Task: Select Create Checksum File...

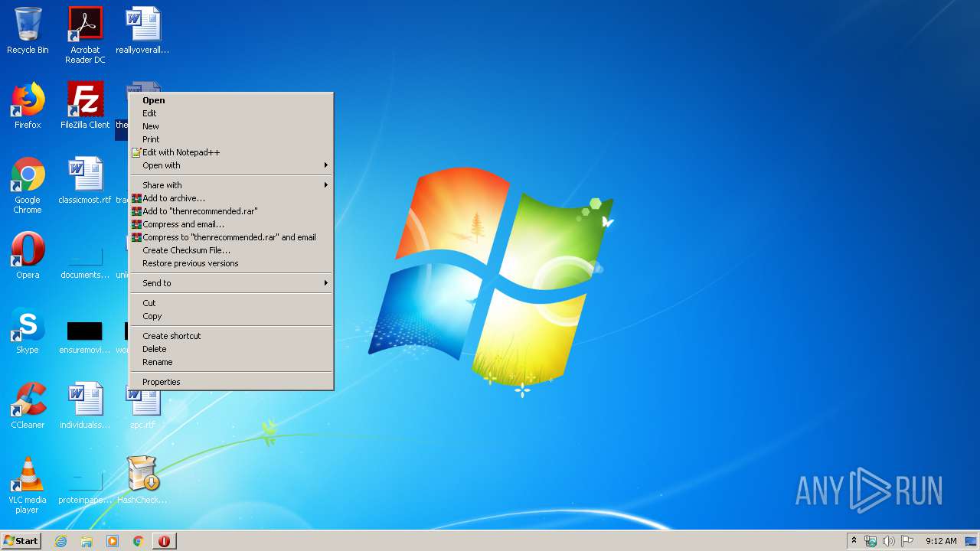Action: [x=231, y=250]
